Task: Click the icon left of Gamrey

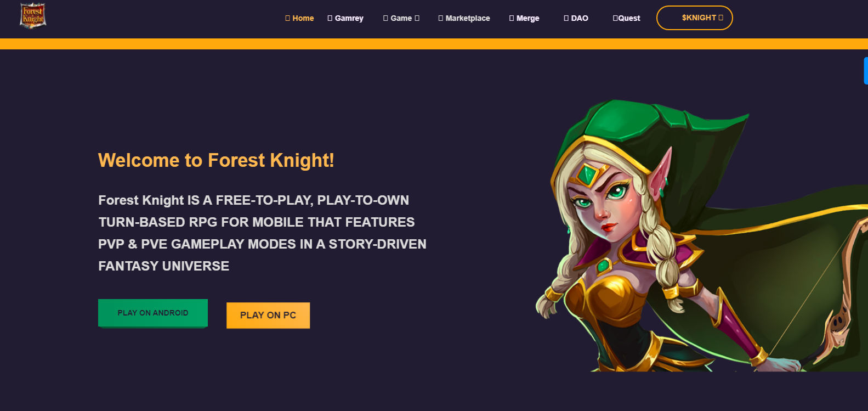Action: (330, 18)
